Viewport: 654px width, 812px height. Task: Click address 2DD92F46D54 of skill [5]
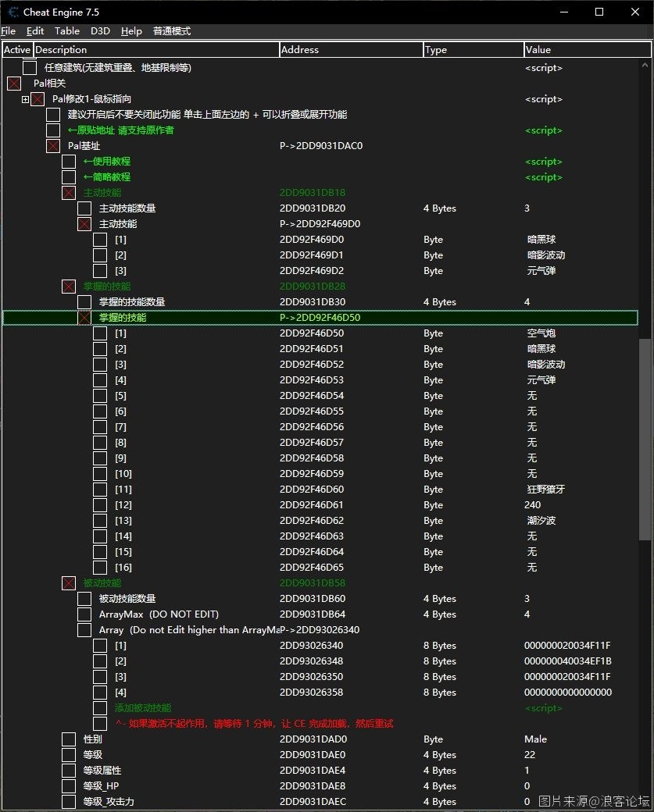click(x=312, y=396)
